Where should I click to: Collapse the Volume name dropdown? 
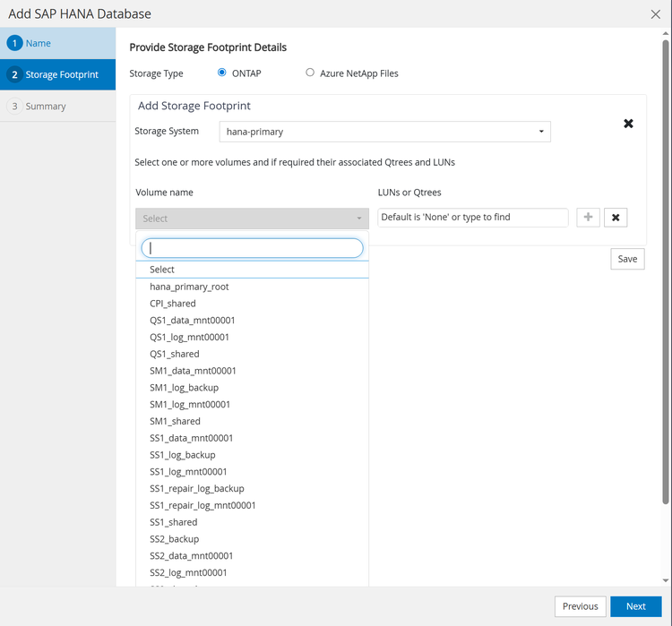click(x=252, y=219)
